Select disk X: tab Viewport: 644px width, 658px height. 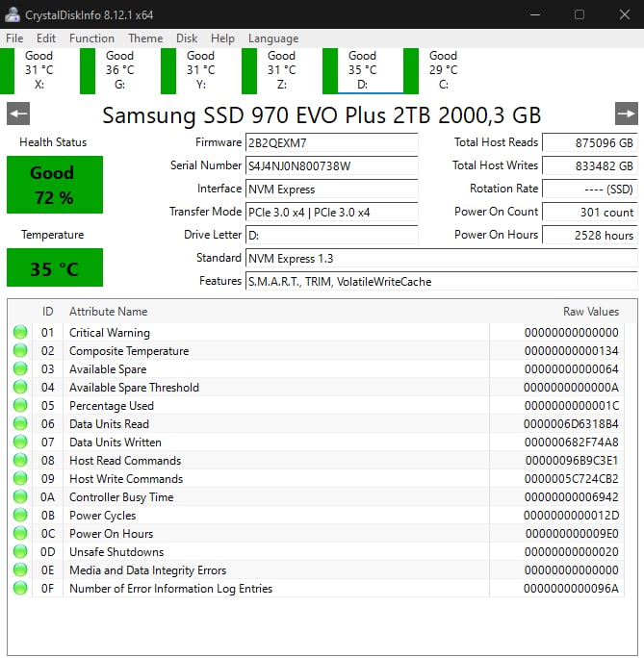(39, 70)
